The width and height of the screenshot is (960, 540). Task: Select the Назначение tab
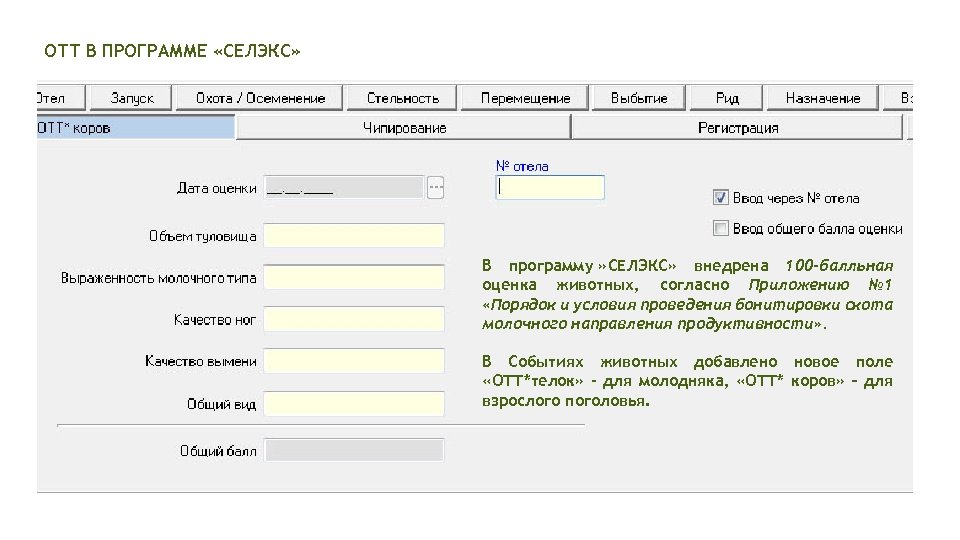(822, 98)
